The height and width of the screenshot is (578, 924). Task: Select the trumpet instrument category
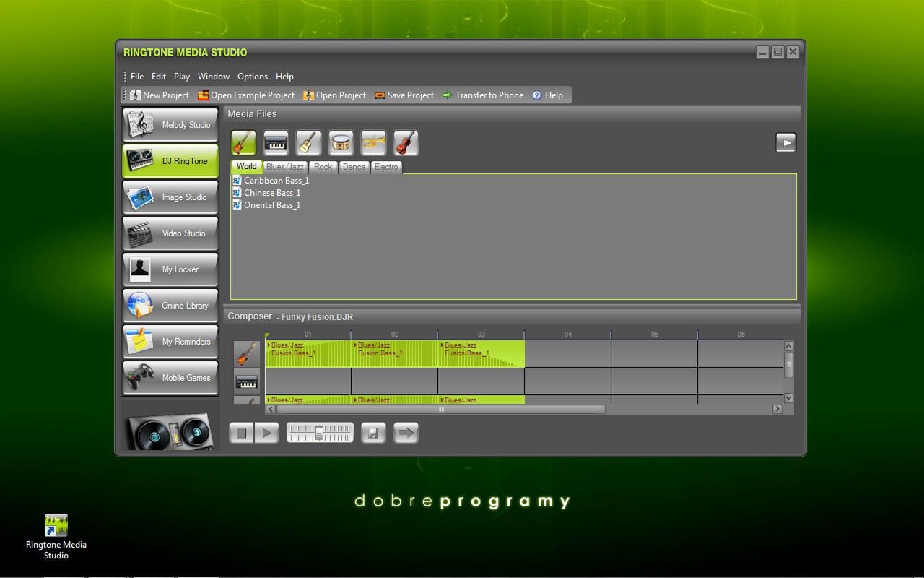tap(374, 143)
